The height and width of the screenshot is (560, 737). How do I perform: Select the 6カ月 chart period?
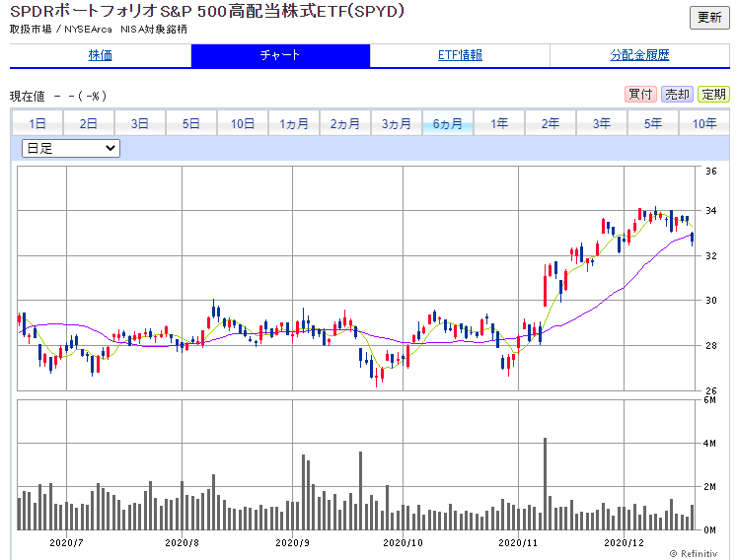(448, 123)
